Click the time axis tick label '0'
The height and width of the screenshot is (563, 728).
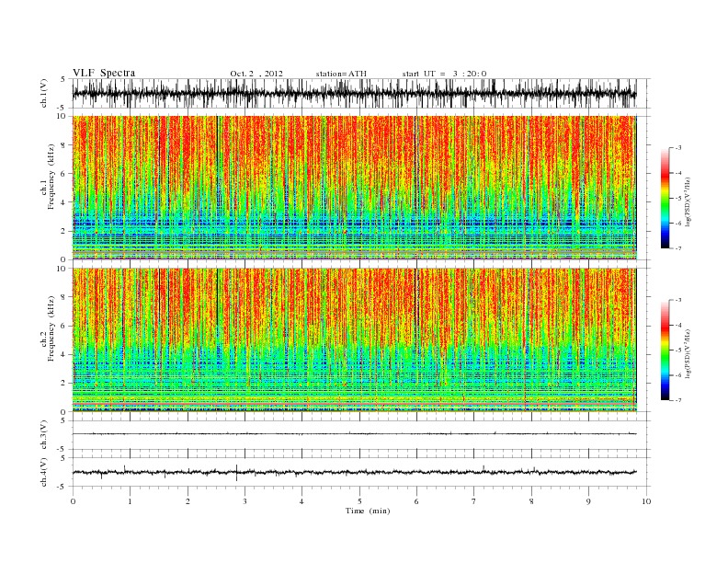73,501
